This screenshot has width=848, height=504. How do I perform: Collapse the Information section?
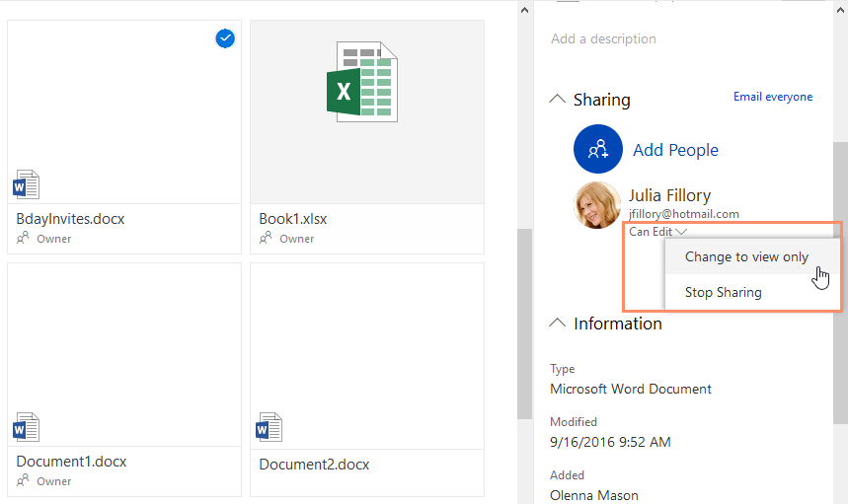point(558,324)
